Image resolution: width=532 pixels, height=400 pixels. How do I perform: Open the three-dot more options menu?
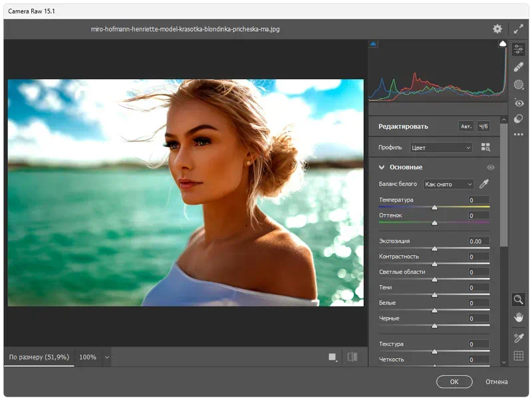(518, 135)
